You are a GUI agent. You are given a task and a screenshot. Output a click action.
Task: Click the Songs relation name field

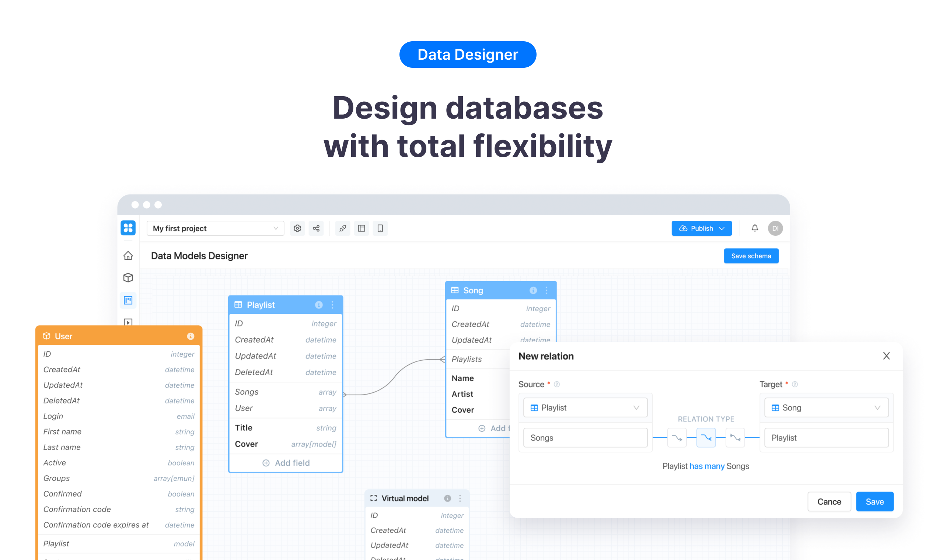click(585, 437)
